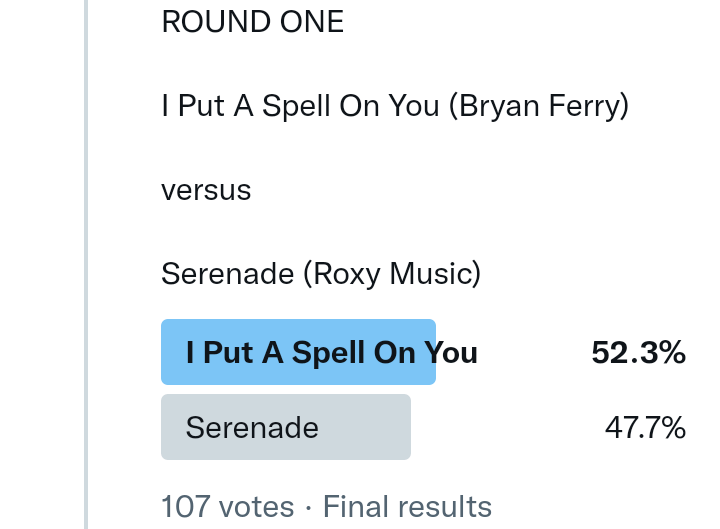Click the Serenade label inside the gray poll bar

tap(252, 428)
